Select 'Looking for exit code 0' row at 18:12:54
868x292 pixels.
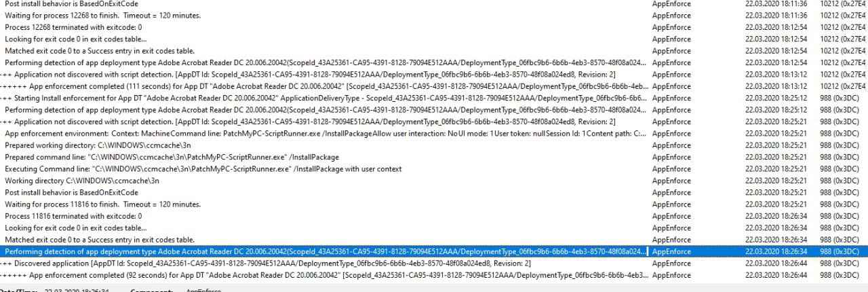(434, 39)
